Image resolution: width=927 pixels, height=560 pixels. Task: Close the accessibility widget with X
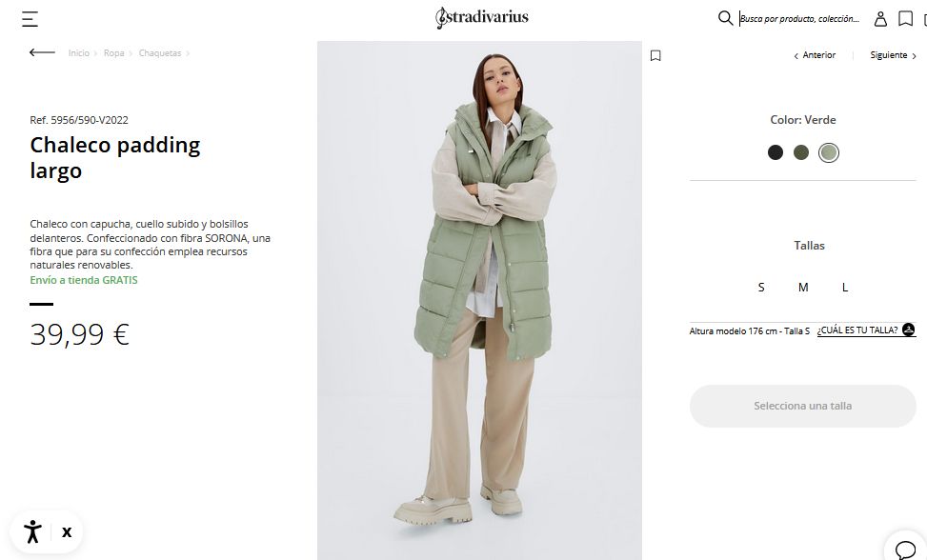pos(67,532)
